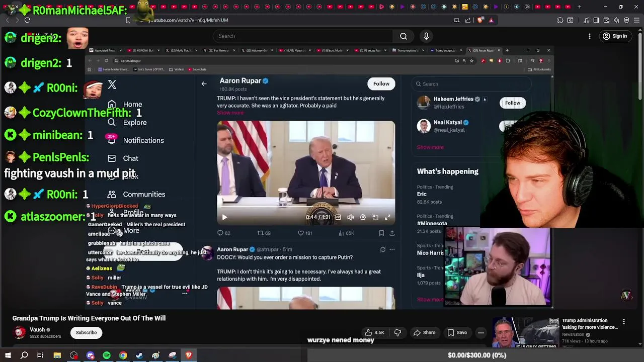Image resolution: width=644 pixels, height=362 pixels.
Task: Open Brave Wallet icon in toolbar
Action: point(606,20)
